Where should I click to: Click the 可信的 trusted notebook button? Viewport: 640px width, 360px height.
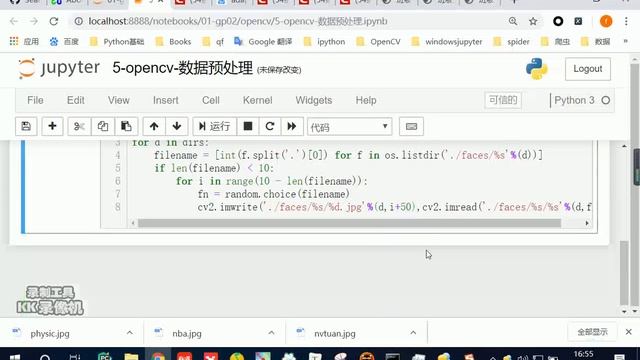(503, 100)
